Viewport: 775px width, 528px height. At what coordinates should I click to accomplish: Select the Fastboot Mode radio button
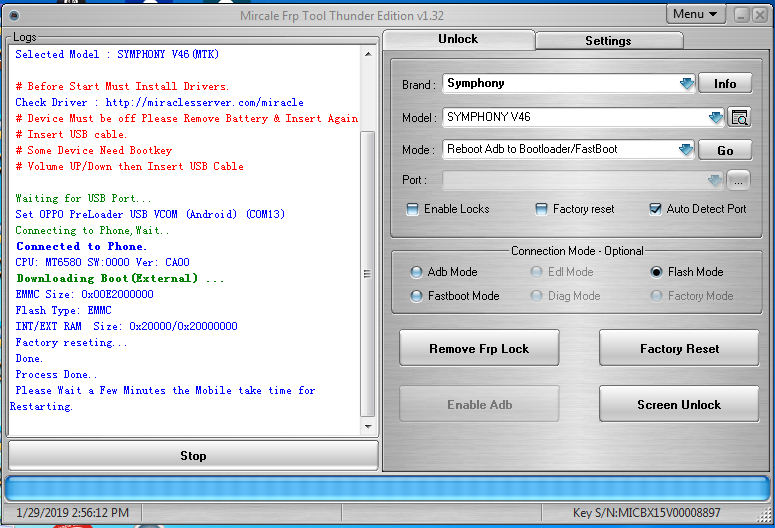416,296
